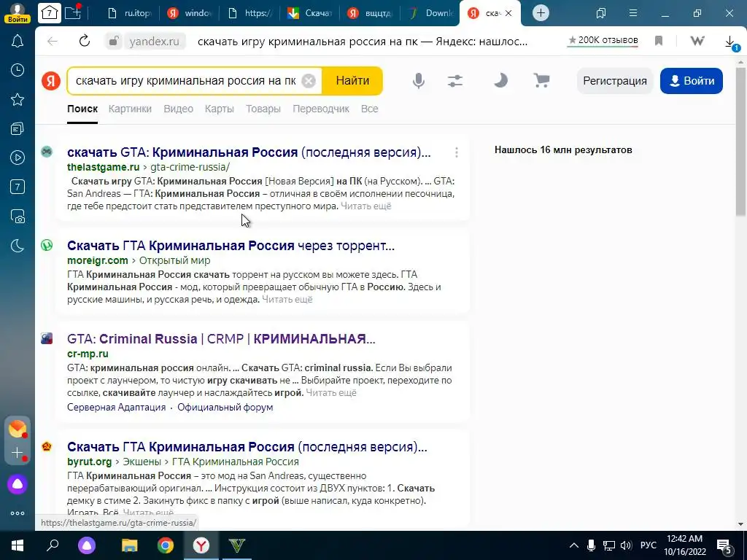Launch Alice assistant in sidebar
Viewport: 747px width, 560px height.
(x=18, y=484)
